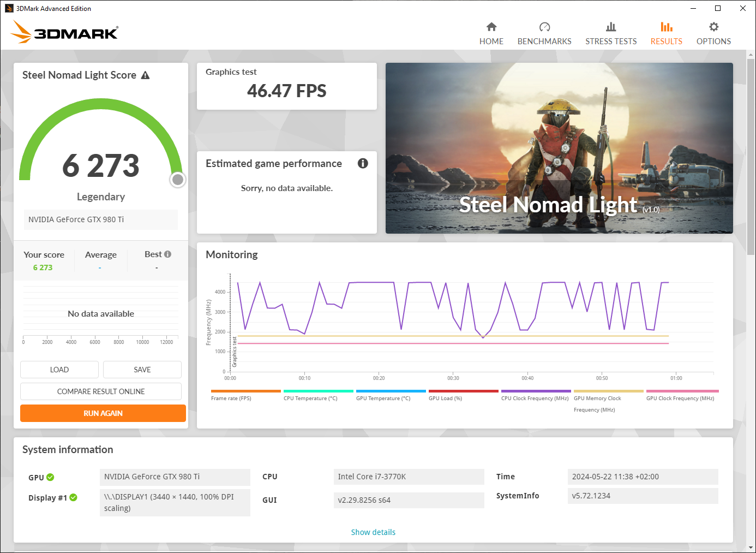The width and height of the screenshot is (756, 553).
Task: Click the SystemInfo version v5.72.1234
Action: [643, 496]
